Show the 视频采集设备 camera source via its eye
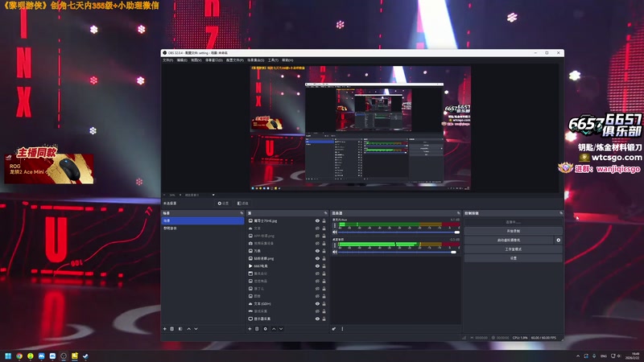644x362 pixels. 317,244
